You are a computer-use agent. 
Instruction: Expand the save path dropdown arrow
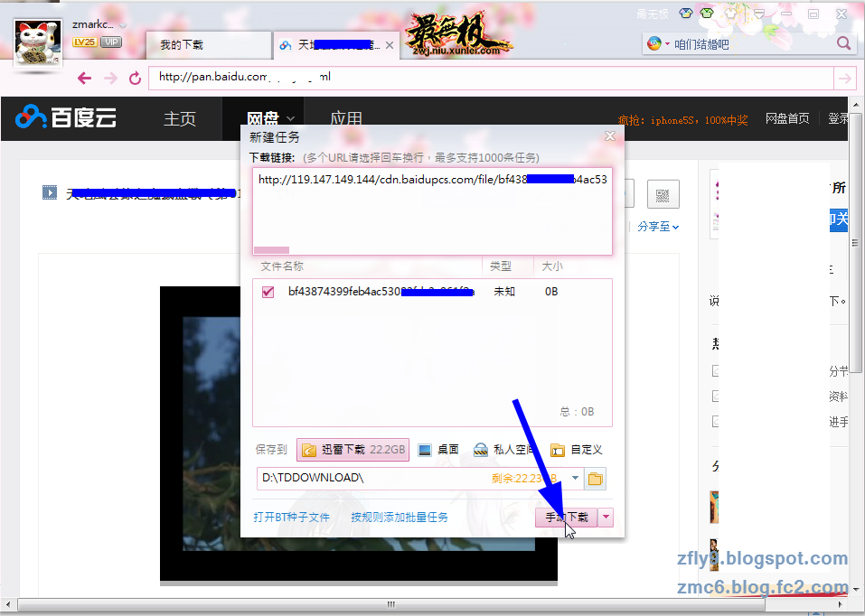[x=575, y=478]
